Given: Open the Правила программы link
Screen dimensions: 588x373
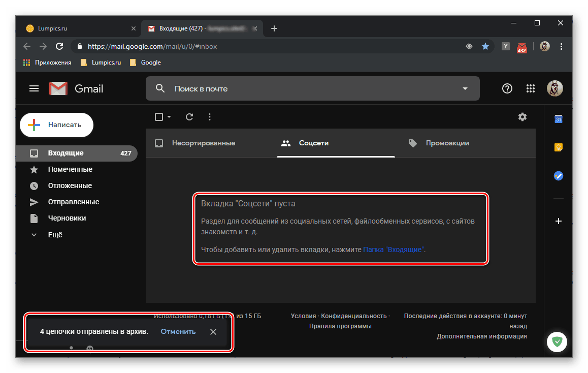Looking at the screenshot, I should 340,326.
